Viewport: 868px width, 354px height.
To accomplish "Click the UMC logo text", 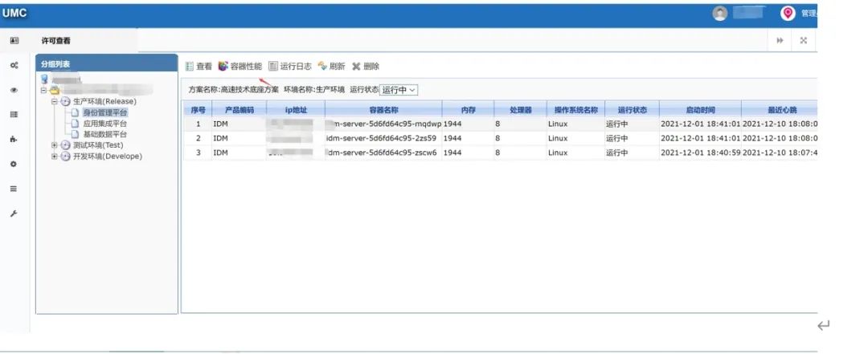I will pyautogui.click(x=14, y=14).
